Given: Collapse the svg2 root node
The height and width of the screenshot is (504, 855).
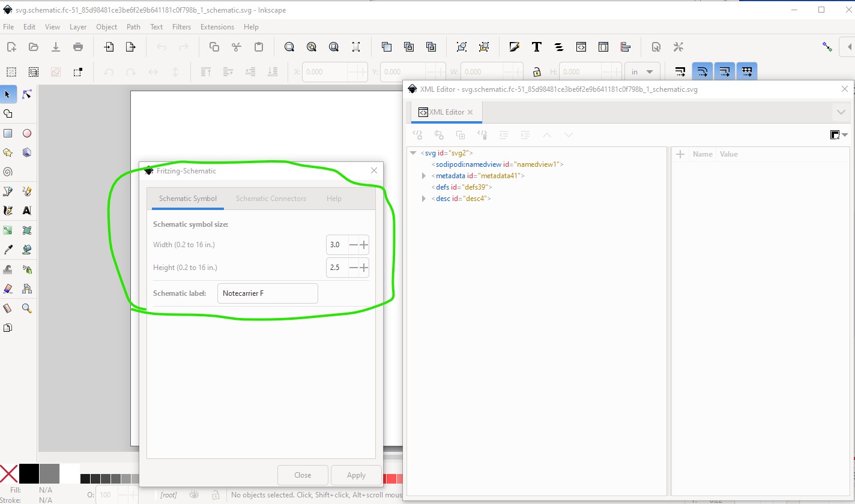Looking at the screenshot, I should tap(413, 153).
